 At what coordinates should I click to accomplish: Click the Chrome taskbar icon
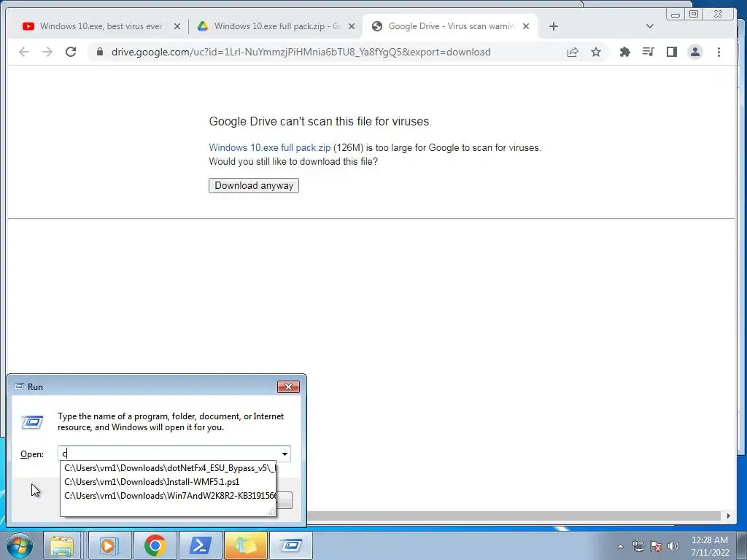pos(155,545)
